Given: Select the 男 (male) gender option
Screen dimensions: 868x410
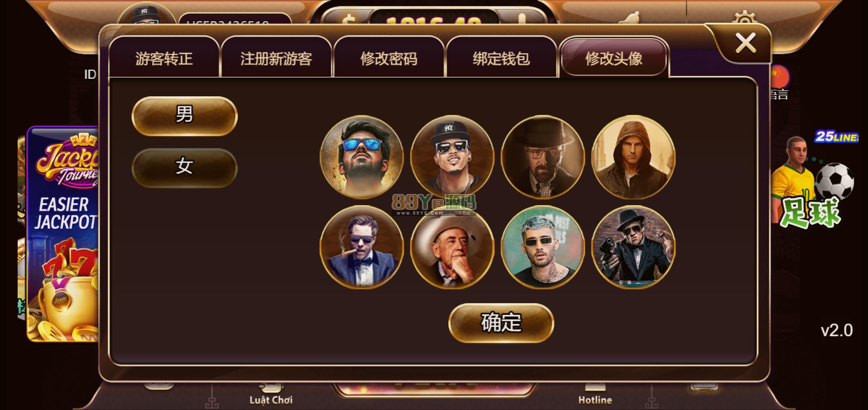Looking at the screenshot, I should click(184, 116).
